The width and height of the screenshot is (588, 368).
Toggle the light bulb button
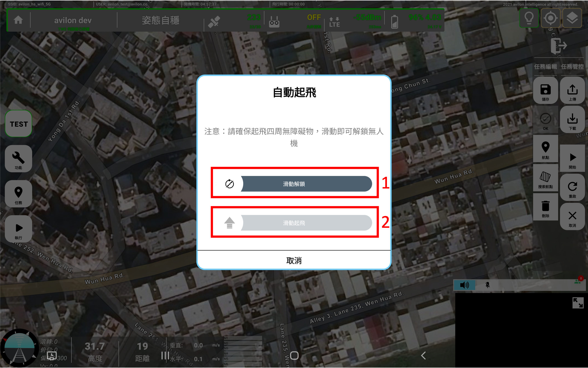(529, 18)
